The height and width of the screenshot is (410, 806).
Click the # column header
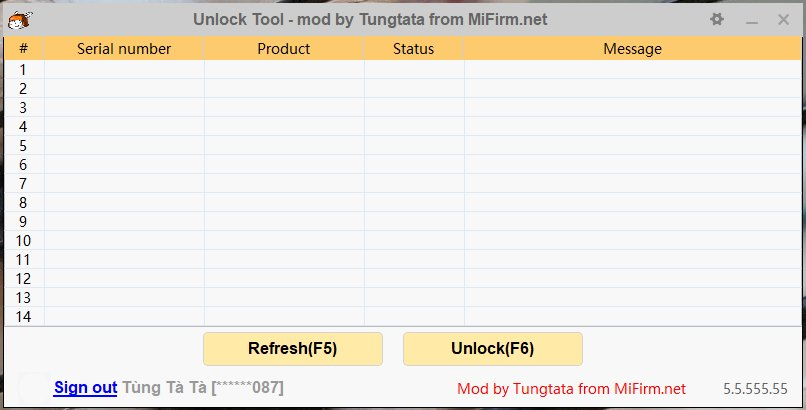pos(23,48)
